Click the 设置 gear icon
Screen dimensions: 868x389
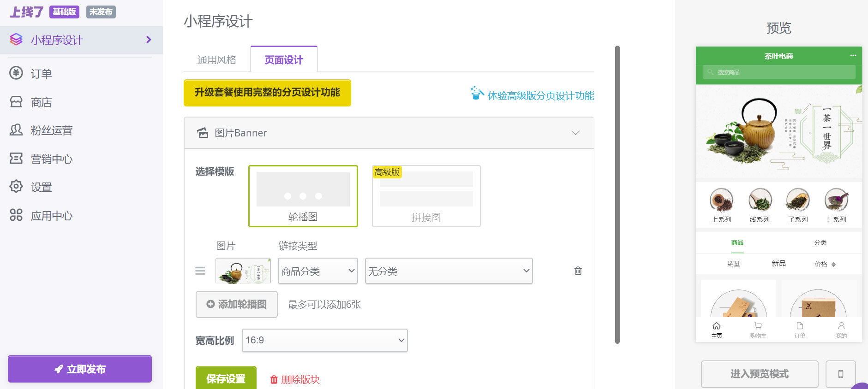16,187
